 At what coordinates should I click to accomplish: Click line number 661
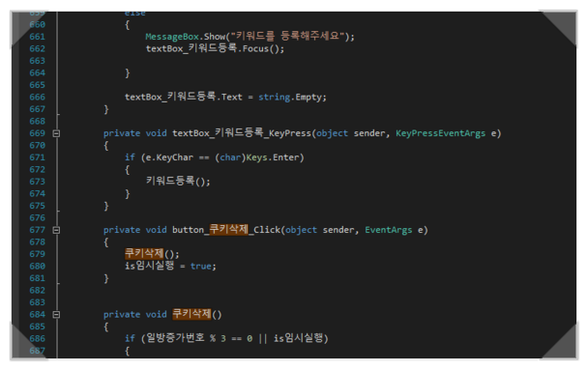(37, 37)
